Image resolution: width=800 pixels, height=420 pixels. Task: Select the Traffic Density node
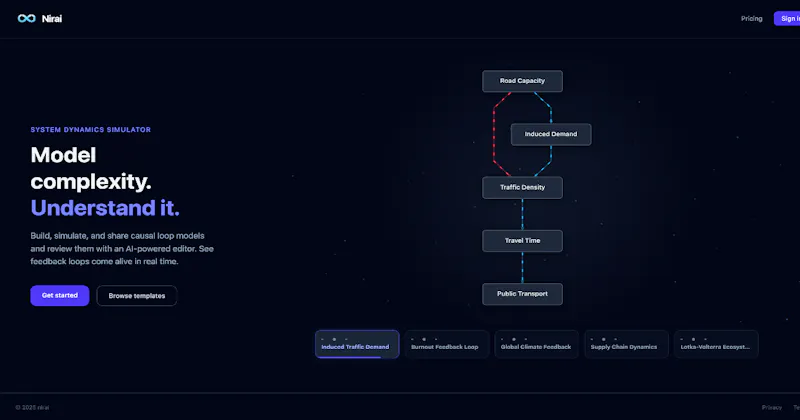tap(522, 187)
